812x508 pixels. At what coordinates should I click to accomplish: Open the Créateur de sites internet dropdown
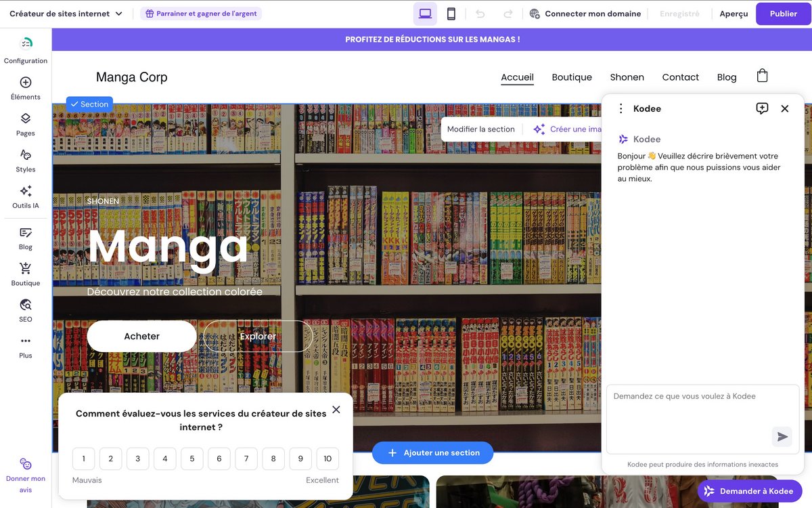coord(66,13)
